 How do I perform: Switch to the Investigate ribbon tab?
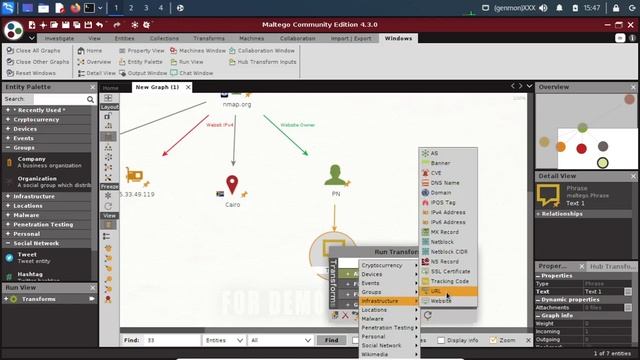60,38
